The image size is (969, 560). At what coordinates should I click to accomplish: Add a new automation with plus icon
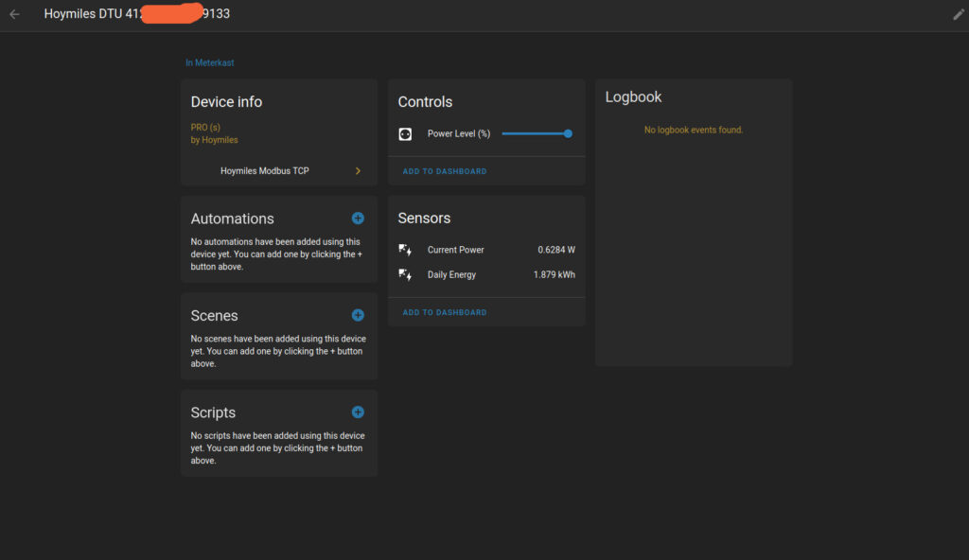click(358, 219)
